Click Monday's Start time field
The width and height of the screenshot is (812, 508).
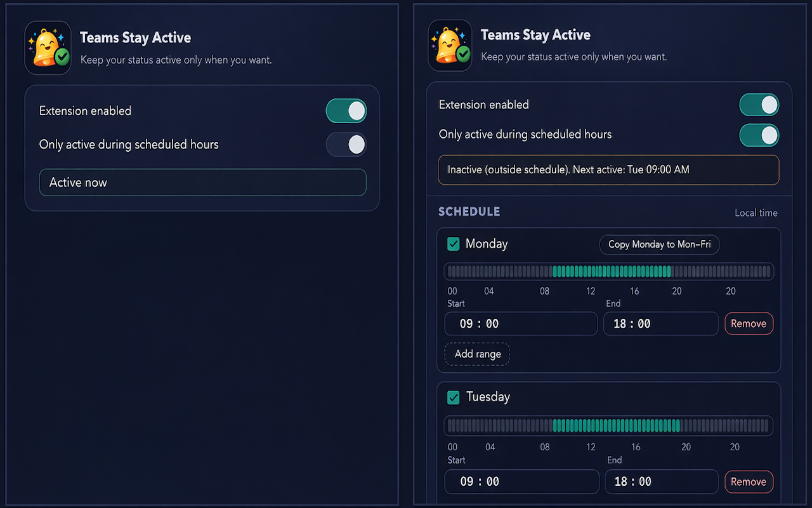[521, 324]
